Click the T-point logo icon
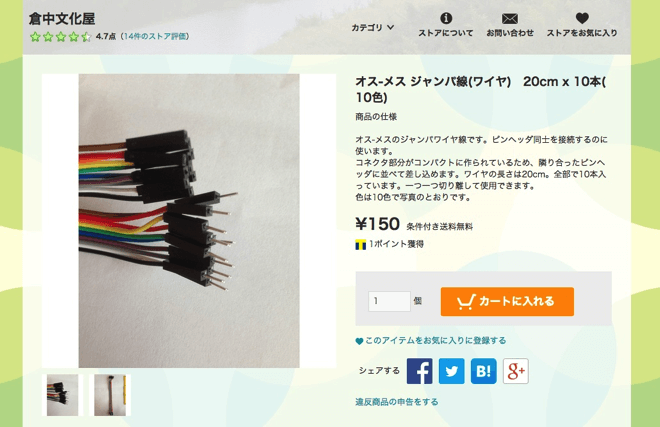 click(360, 245)
